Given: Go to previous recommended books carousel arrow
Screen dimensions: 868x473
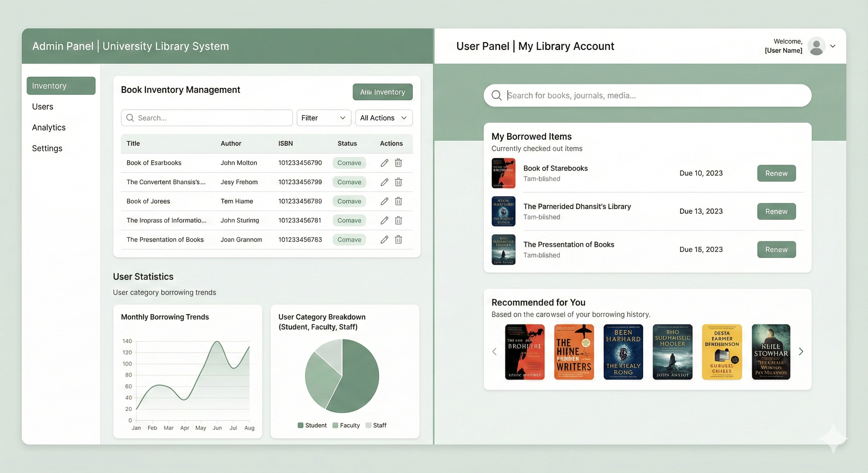Looking at the screenshot, I should coord(494,352).
